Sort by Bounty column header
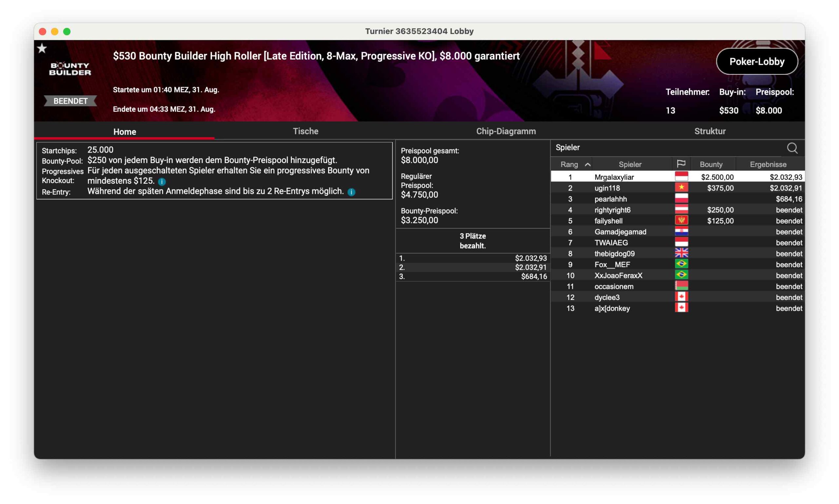The height and width of the screenshot is (504, 839). click(711, 164)
